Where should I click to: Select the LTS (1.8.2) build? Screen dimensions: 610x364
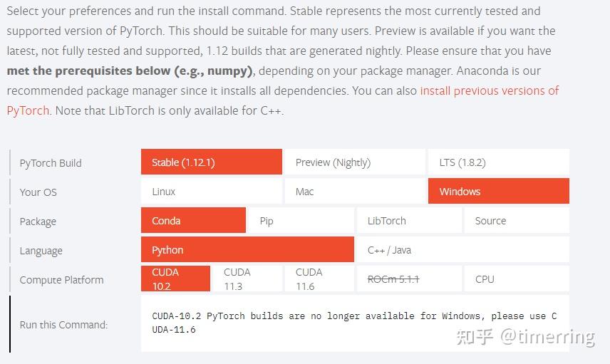coord(498,162)
